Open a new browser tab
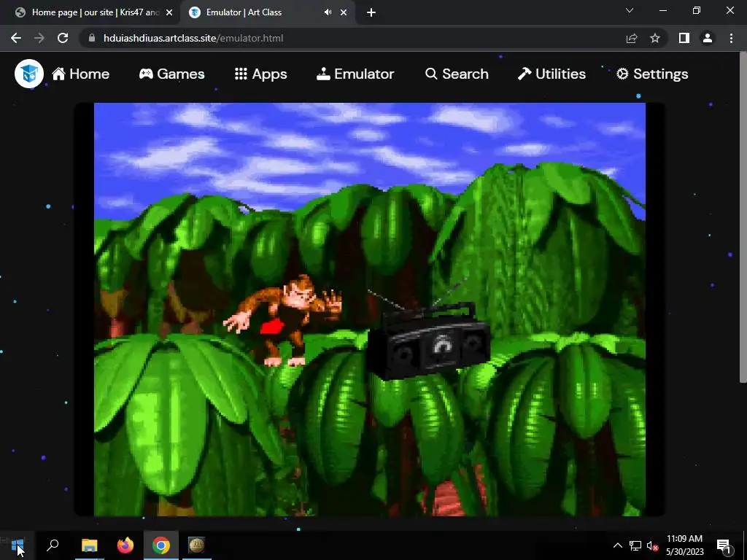 (x=371, y=13)
